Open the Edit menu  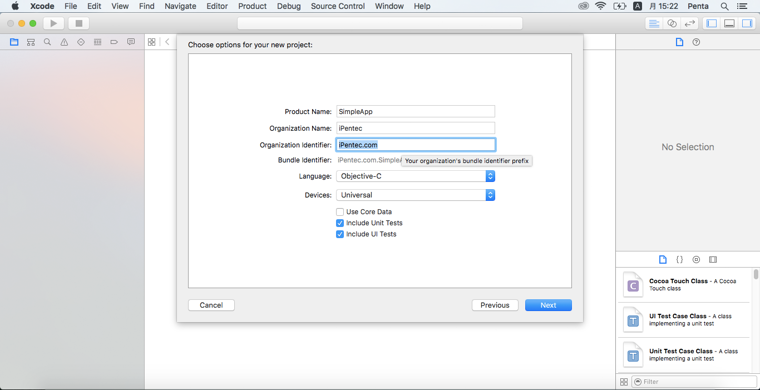pos(94,6)
